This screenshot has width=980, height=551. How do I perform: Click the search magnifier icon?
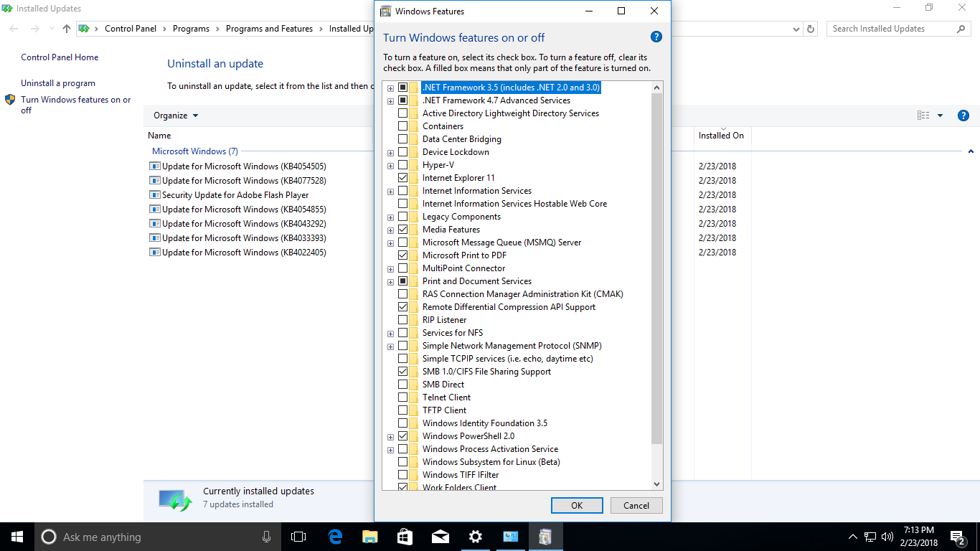[961, 29]
